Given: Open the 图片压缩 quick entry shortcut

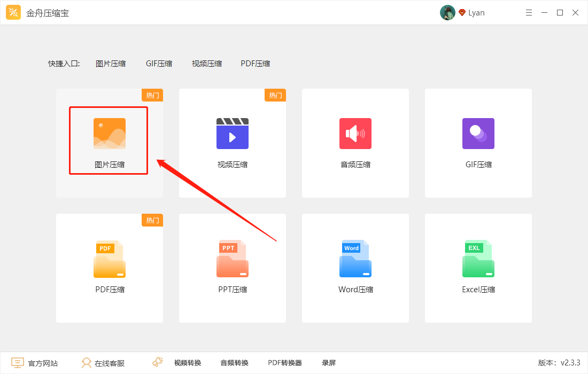Looking at the screenshot, I should point(111,63).
